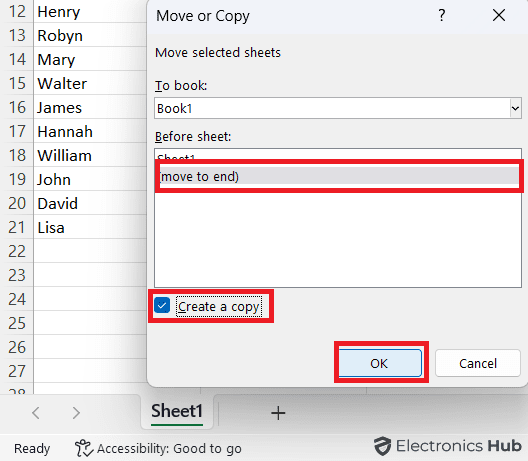Click the Ready status indicator

[x=32, y=449]
